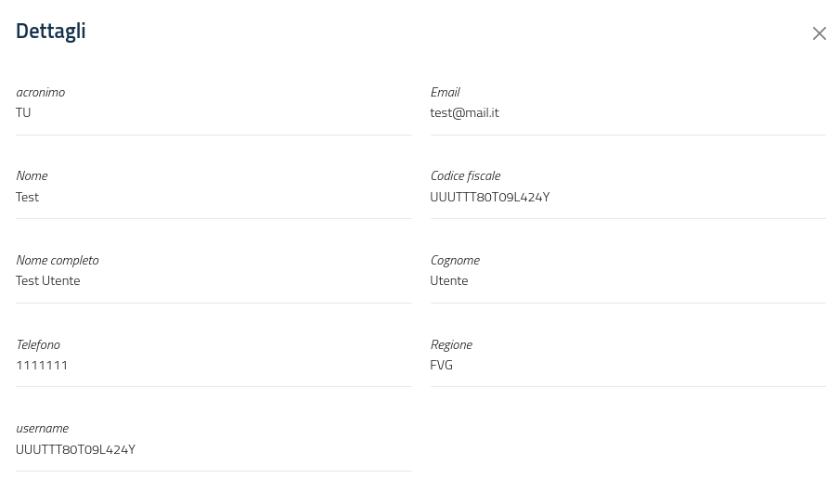840x504 pixels.
Task: Click the Regione field label
Action: [x=451, y=344]
